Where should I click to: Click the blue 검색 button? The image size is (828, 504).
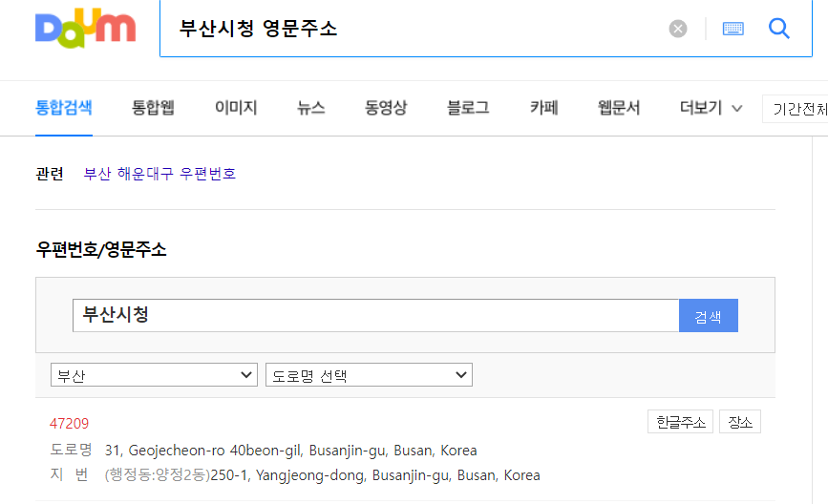click(708, 316)
